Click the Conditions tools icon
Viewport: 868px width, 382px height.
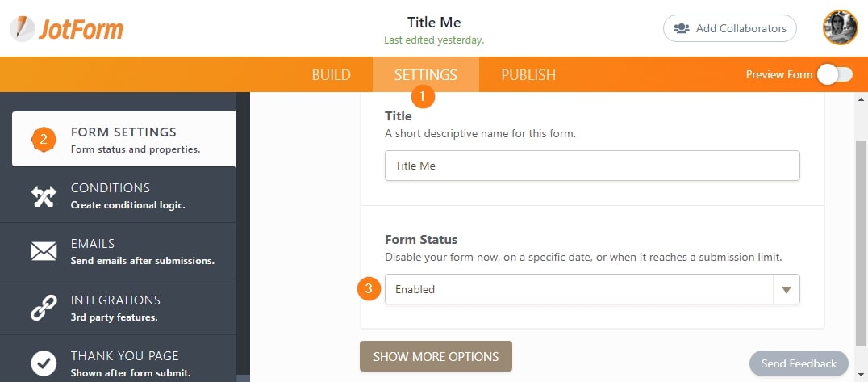[44, 196]
